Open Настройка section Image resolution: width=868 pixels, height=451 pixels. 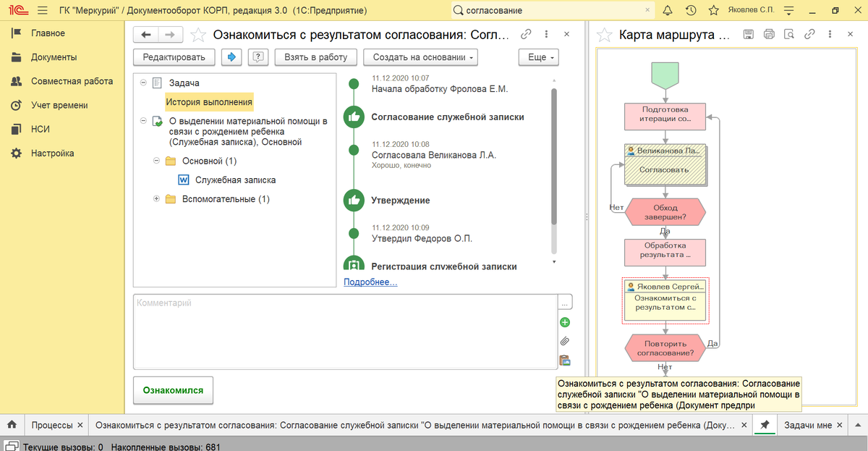coord(52,153)
